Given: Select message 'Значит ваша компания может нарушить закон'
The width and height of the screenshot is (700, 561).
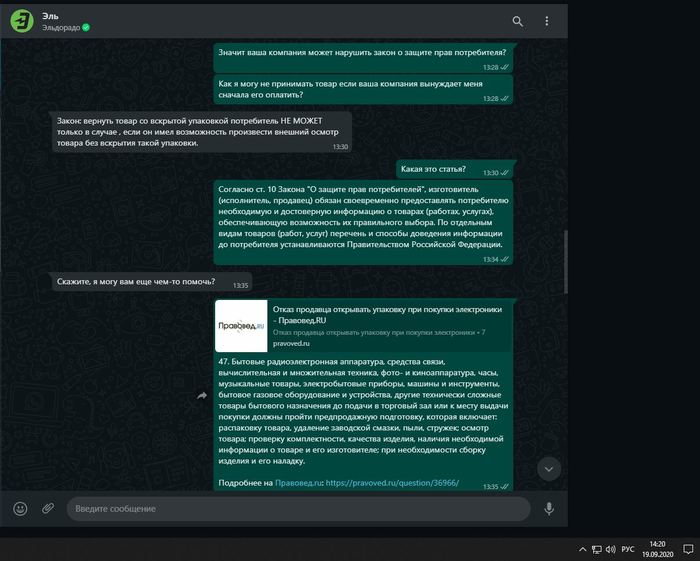Looking at the screenshot, I should pyautogui.click(x=362, y=58).
